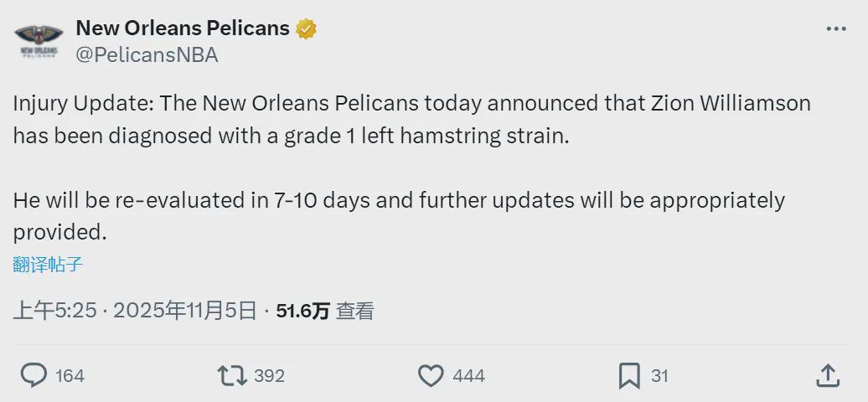Viewport: 868px width, 402px height.
Task: Open the three-dot more options menu
Action: point(836,28)
